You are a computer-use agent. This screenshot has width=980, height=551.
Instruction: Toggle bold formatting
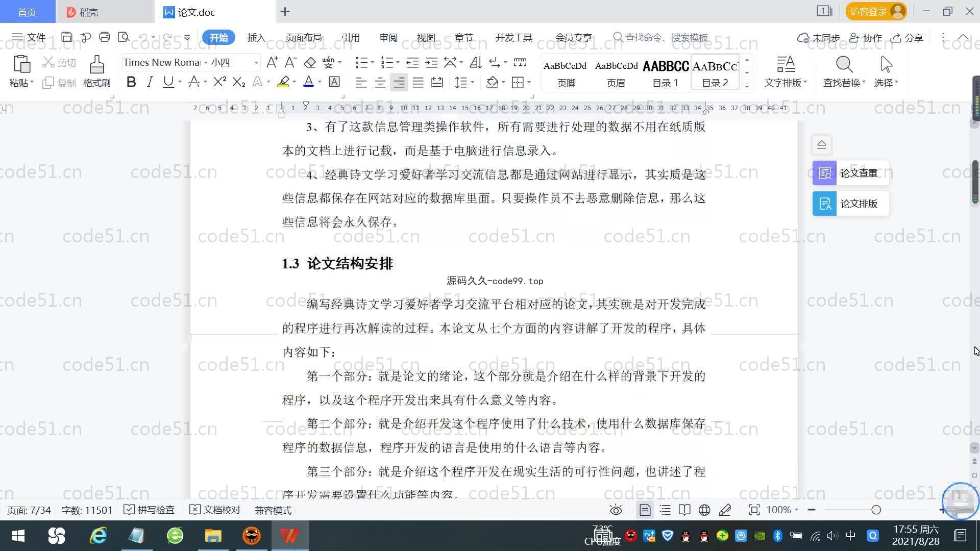click(x=131, y=82)
